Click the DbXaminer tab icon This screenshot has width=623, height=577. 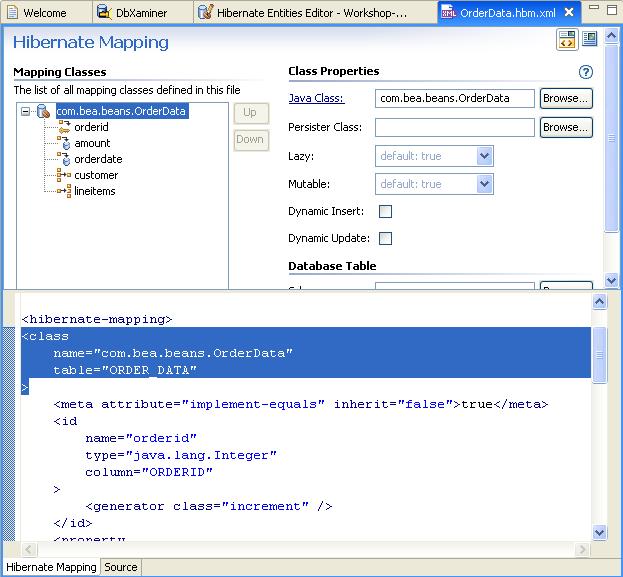pyautogui.click(x=104, y=12)
